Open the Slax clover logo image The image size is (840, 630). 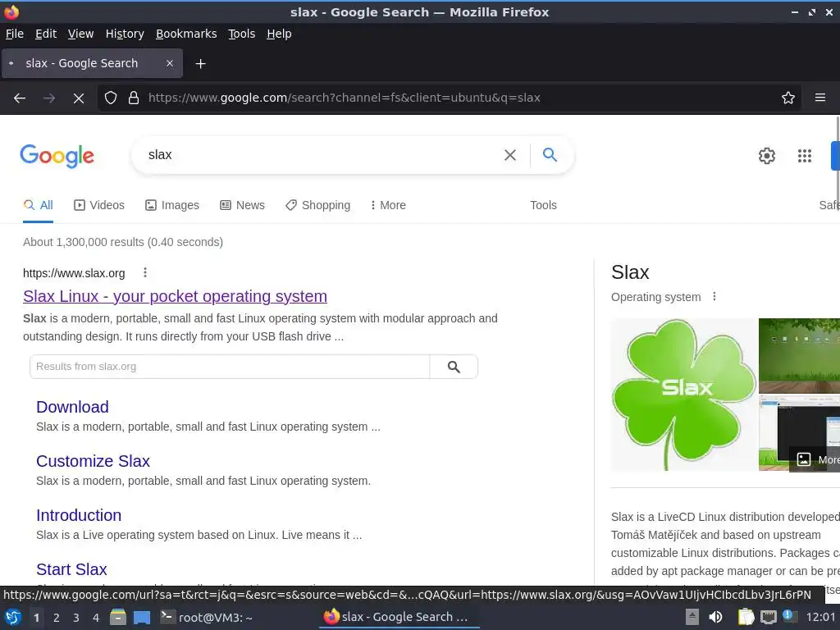(684, 395)
